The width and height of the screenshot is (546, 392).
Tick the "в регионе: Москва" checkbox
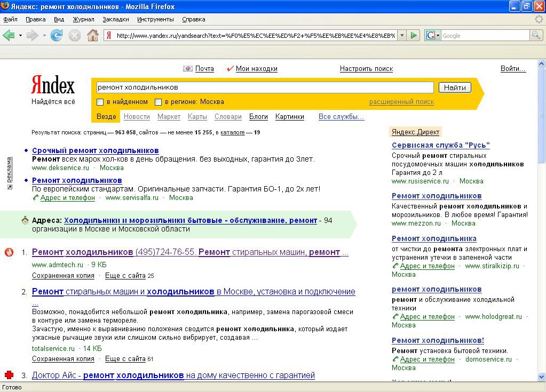tap(158, 102)
